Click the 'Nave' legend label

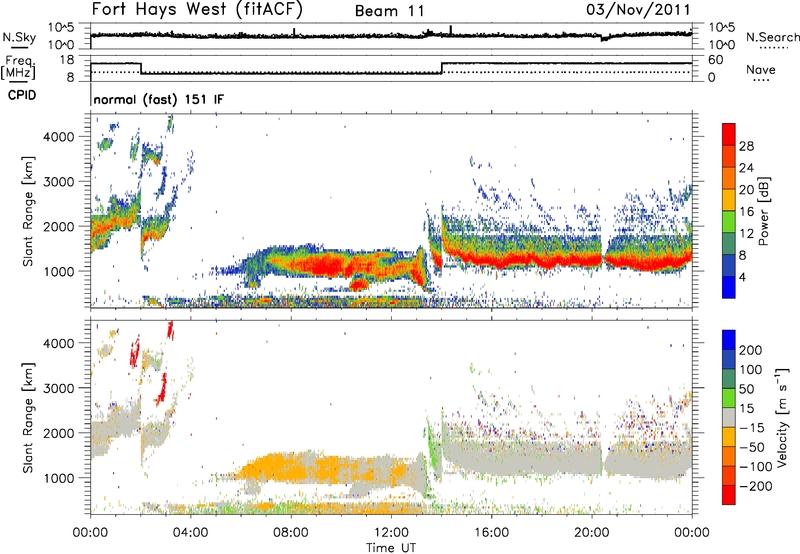point(761,69)
